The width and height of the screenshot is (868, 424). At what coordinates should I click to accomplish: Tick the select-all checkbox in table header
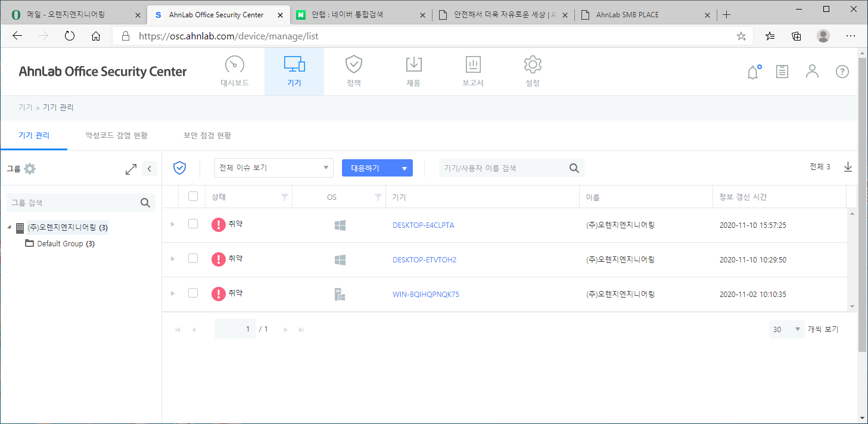[193, 196]
